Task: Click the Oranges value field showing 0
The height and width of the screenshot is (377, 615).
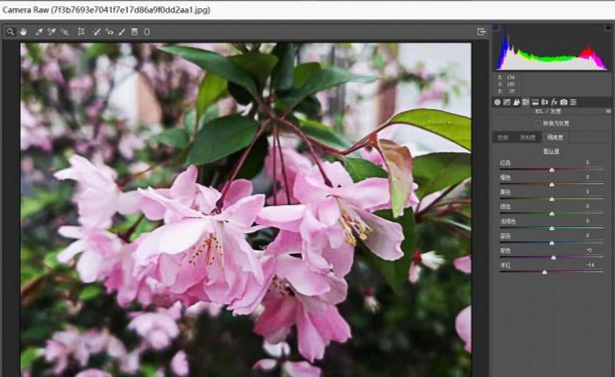Action: [588, 177]
